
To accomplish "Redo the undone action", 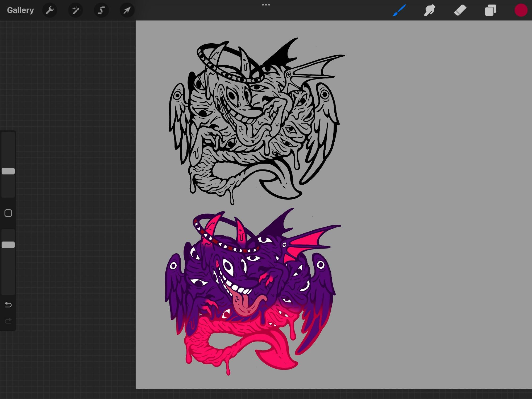I will (8, 321).
